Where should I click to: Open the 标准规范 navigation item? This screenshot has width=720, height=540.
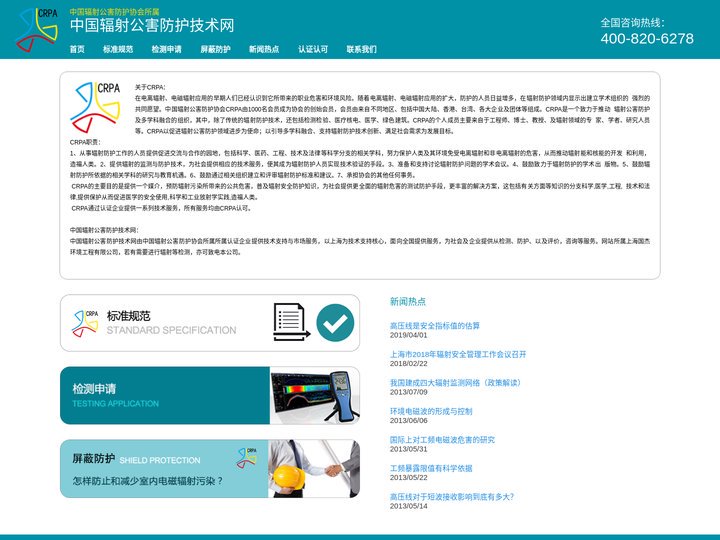[118, 49]
